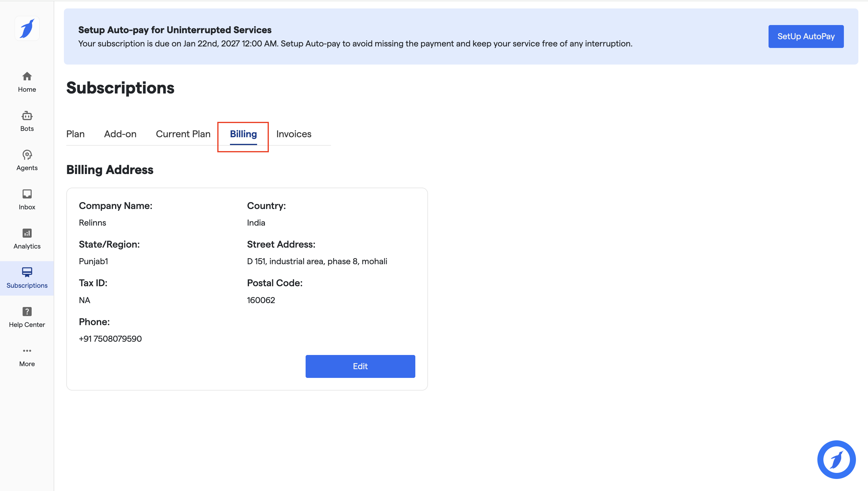Click the street address text value
868x491 pixels.
click(x=317, y=261)
